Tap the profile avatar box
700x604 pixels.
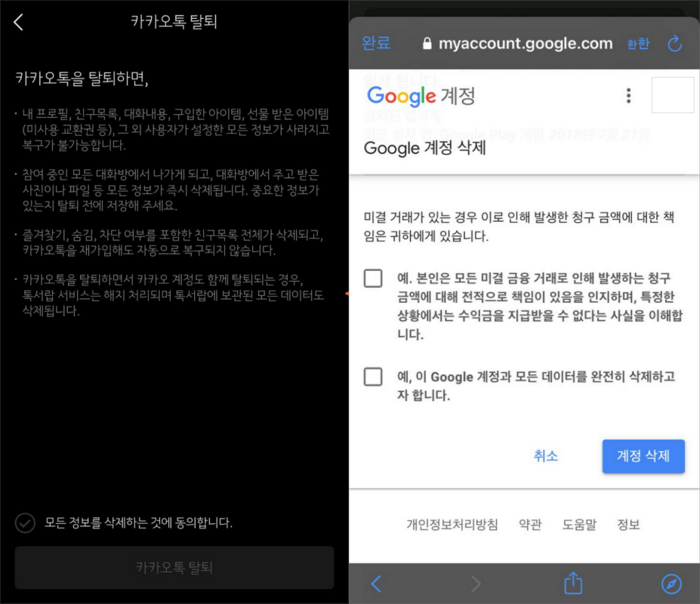(x=673, y=95)
